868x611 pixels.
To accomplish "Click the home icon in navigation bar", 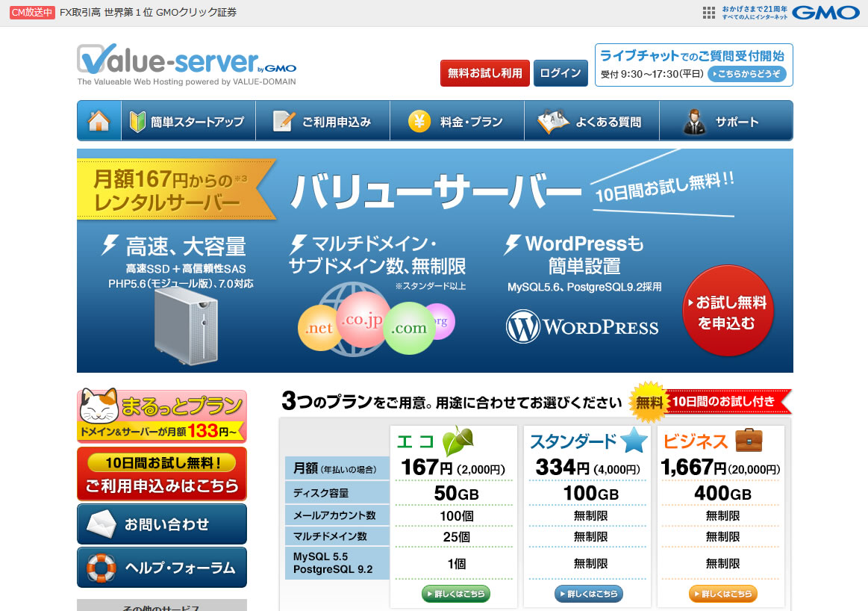I will click(99, 121).
